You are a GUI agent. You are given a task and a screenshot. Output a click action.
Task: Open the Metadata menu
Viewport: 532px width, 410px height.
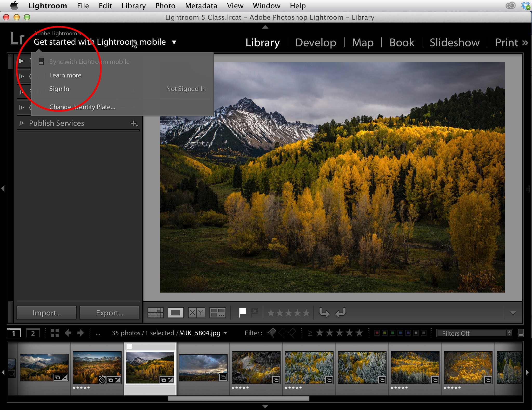tap(201, 6)
